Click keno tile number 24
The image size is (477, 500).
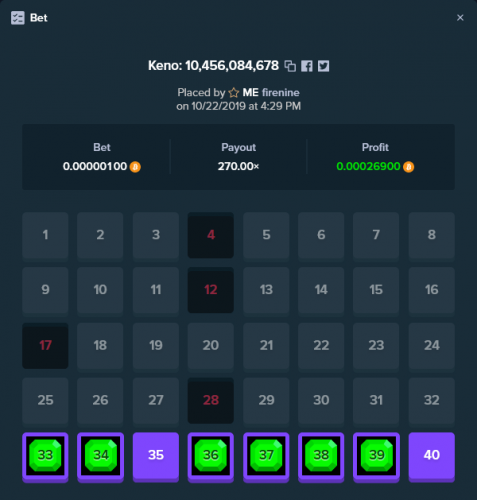coord(432,346)
